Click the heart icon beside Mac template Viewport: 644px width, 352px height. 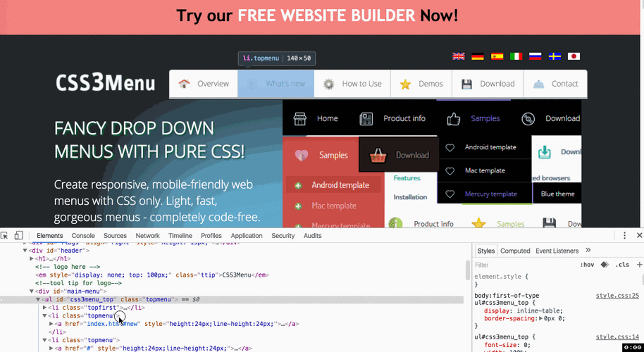pos(450,171)
